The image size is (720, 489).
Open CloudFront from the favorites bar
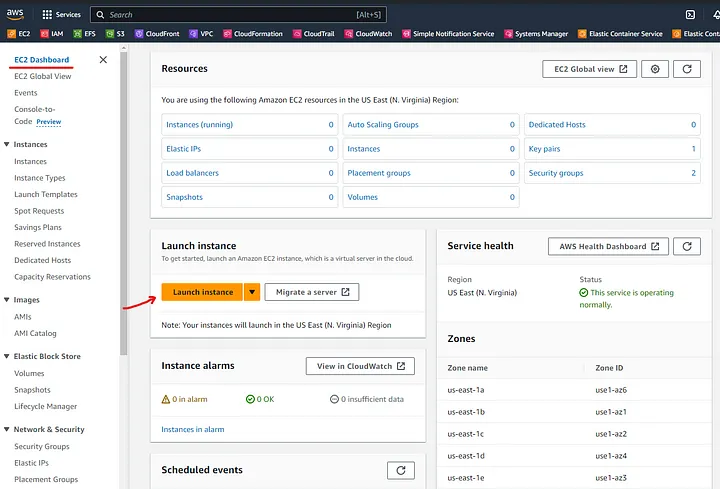tap(157, 34)
